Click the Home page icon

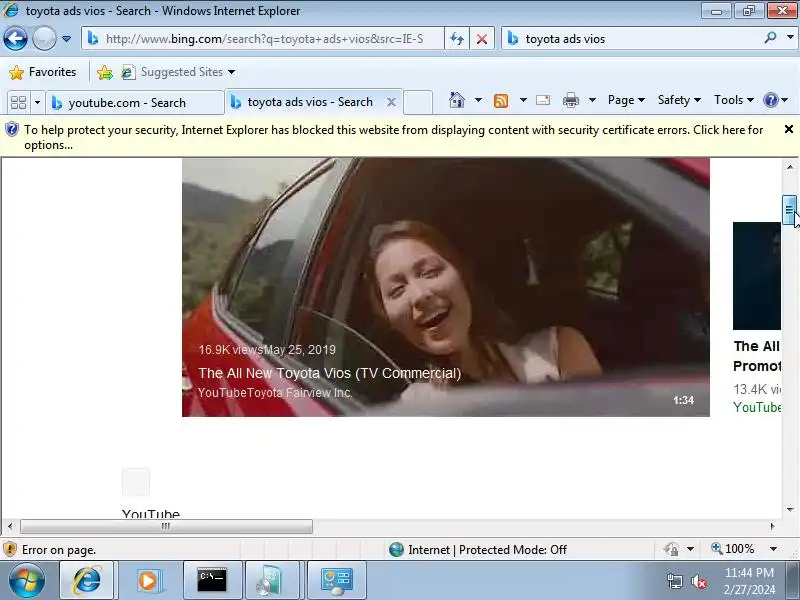[x=457, y=100]
